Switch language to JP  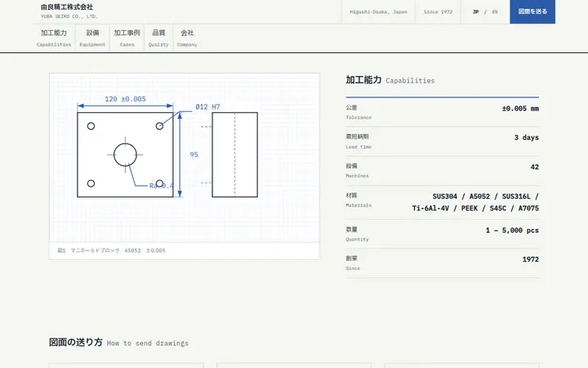coord(475,12)
